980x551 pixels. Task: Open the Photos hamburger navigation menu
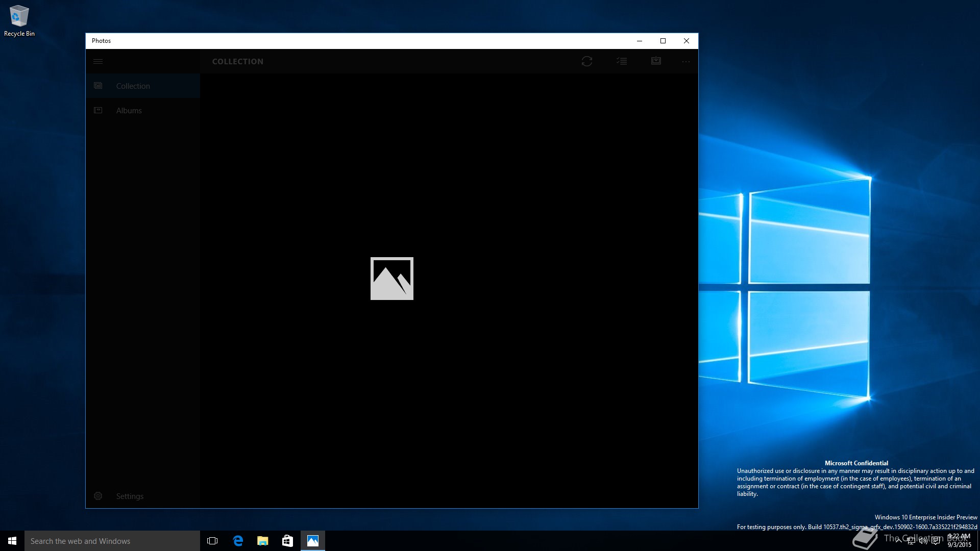click(98, 61)
